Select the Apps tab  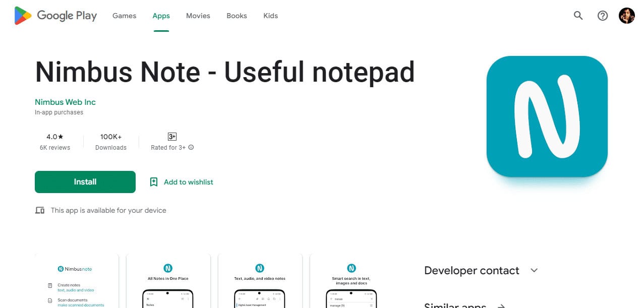tap(161, 16)
